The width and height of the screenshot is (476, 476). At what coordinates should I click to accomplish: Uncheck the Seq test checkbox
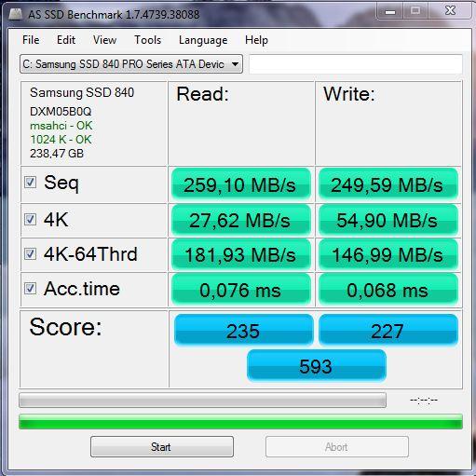(31, 183)
